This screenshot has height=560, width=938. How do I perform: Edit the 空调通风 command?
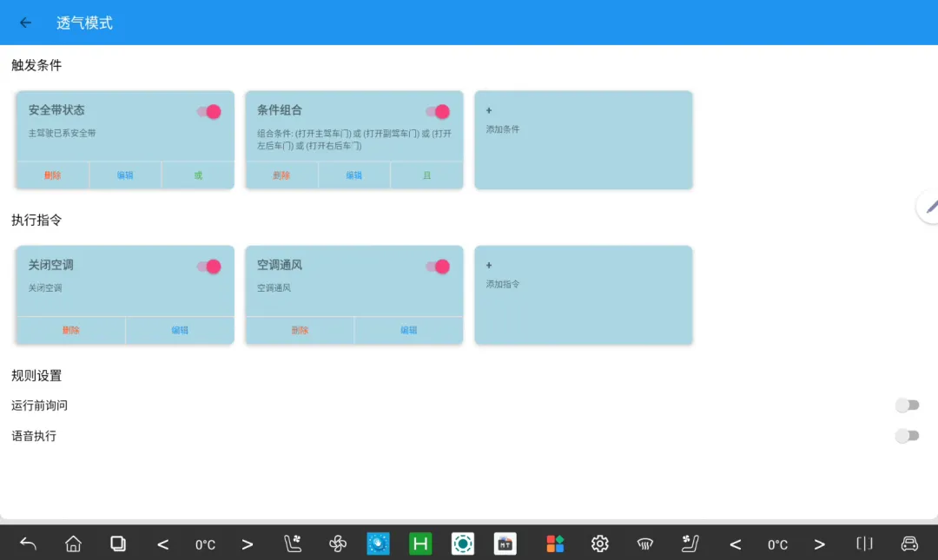coord(408,330)
